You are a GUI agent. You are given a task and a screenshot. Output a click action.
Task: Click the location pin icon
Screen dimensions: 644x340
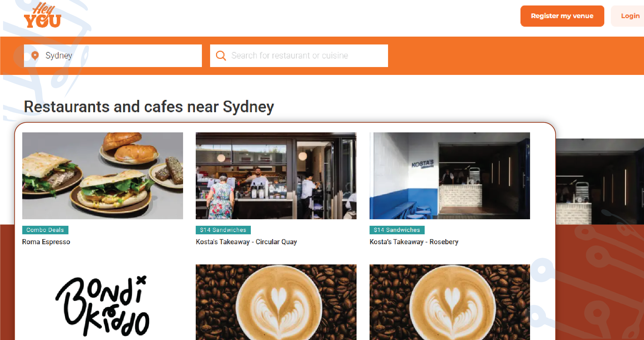point(35,55)
